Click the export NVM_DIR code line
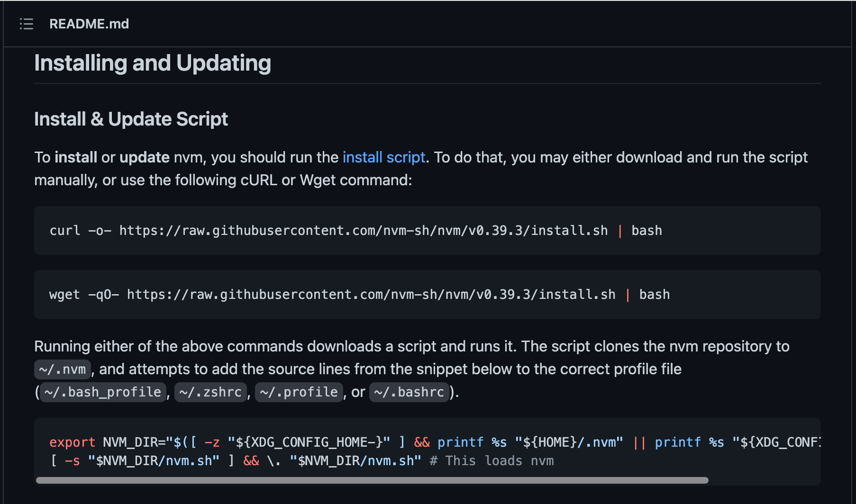The height and width of the screenshot is (504, 856). click(x=435, y=442)
